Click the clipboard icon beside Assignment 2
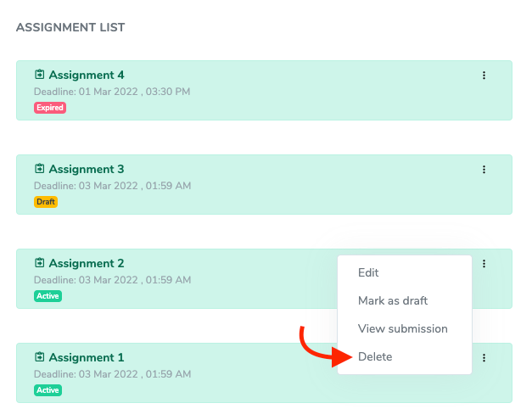Viewport: 532px width, 420px height. pyautogui.click(x=39, y=263)
